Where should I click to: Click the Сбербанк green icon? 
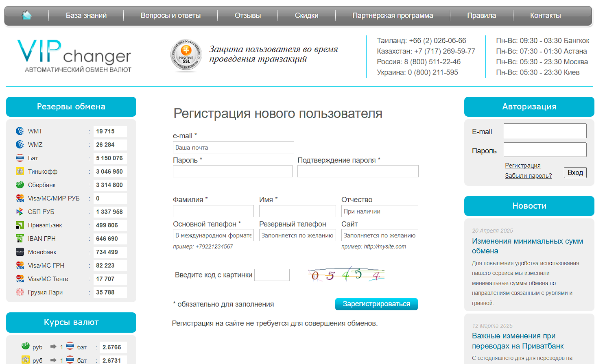[20, 185]
